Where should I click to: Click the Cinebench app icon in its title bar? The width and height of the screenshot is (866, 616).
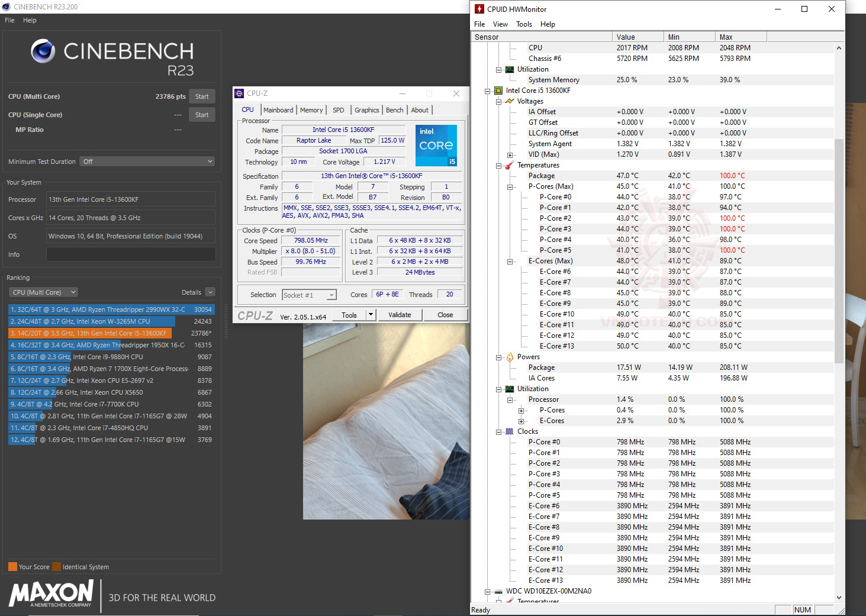6,7
